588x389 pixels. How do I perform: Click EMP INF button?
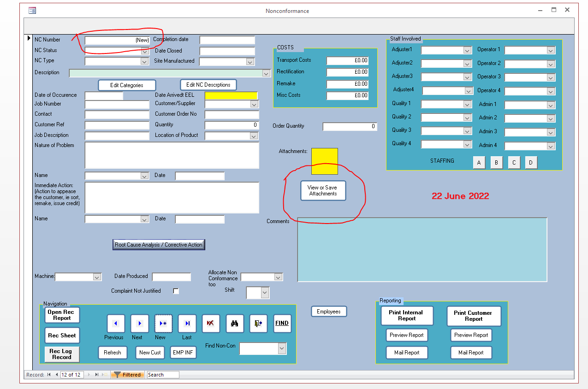(x=183, y=353)
